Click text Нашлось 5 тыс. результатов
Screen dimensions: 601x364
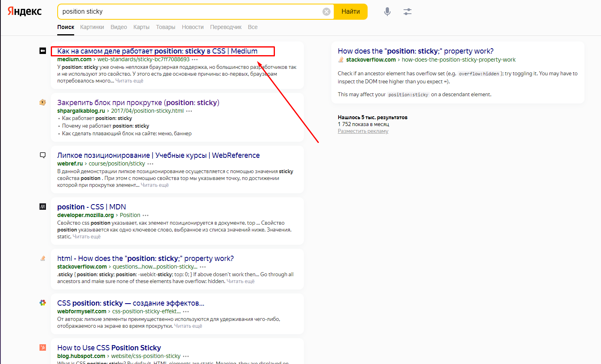click(x=372, y=118)
